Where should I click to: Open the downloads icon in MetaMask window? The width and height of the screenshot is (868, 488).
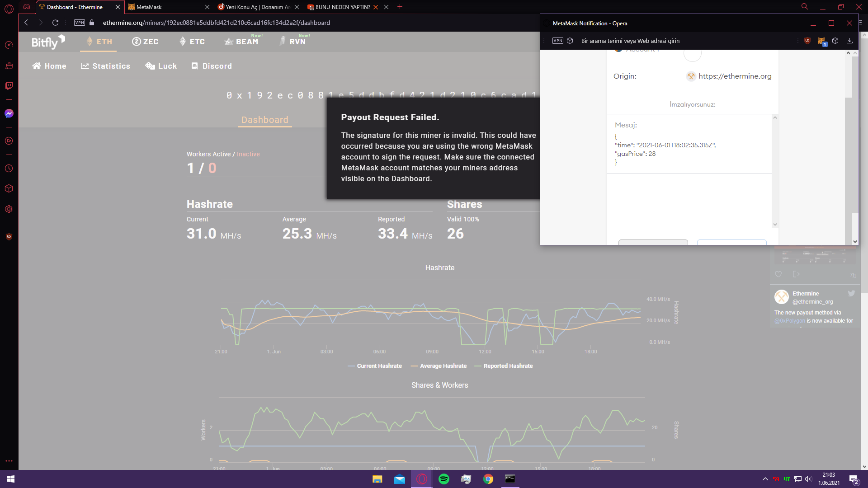(x=849, y=41)
